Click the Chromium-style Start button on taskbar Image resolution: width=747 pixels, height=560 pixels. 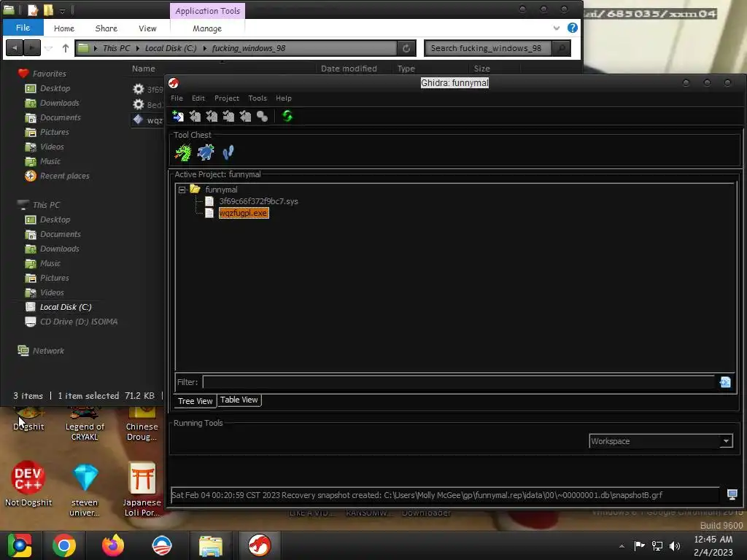coord(20,545)
